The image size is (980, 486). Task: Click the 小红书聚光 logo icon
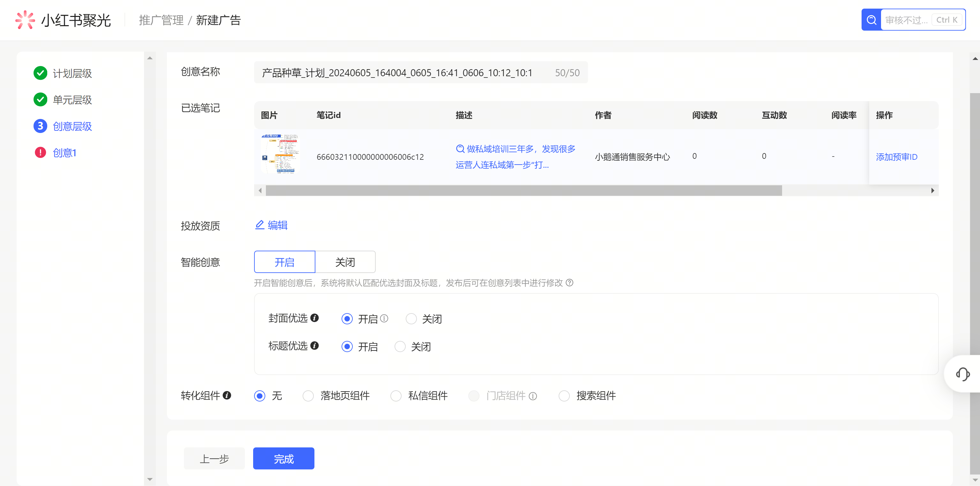point(25,20)
